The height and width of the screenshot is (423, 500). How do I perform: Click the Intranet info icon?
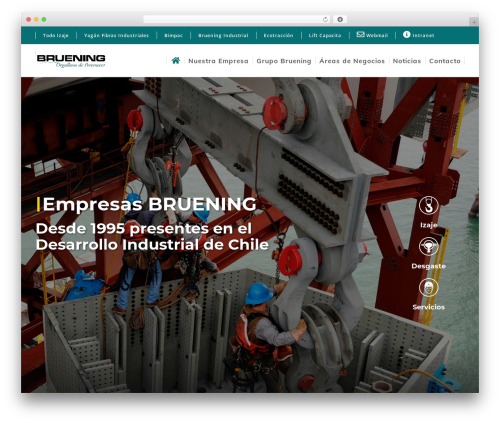(407, 34)
